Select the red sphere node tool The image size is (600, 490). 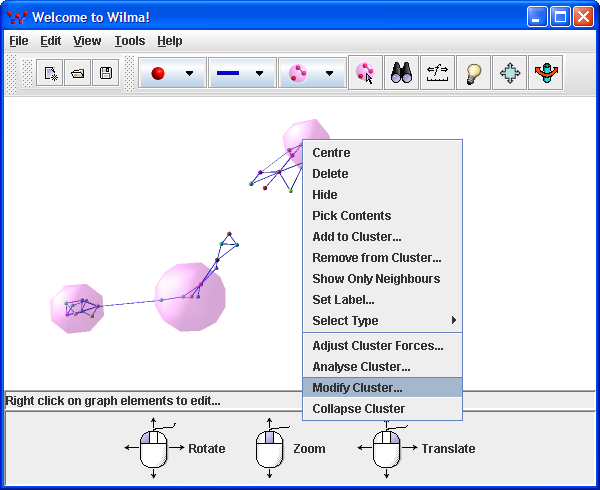(158, 73)
